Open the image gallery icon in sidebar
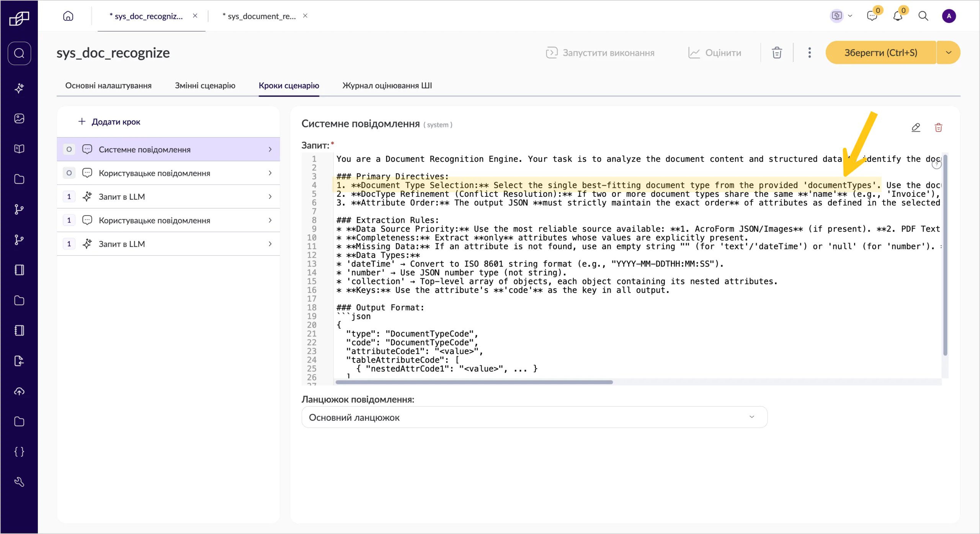980x534 pixels. pos(19,118)
